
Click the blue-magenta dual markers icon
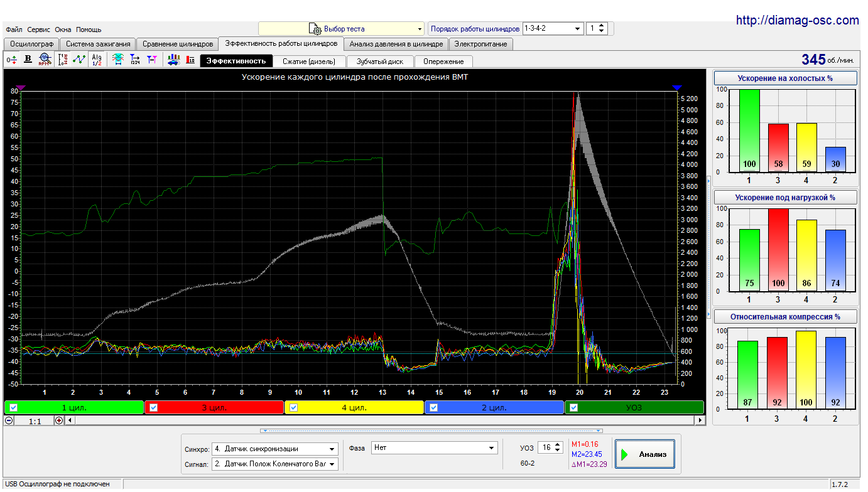coord(151,60)
